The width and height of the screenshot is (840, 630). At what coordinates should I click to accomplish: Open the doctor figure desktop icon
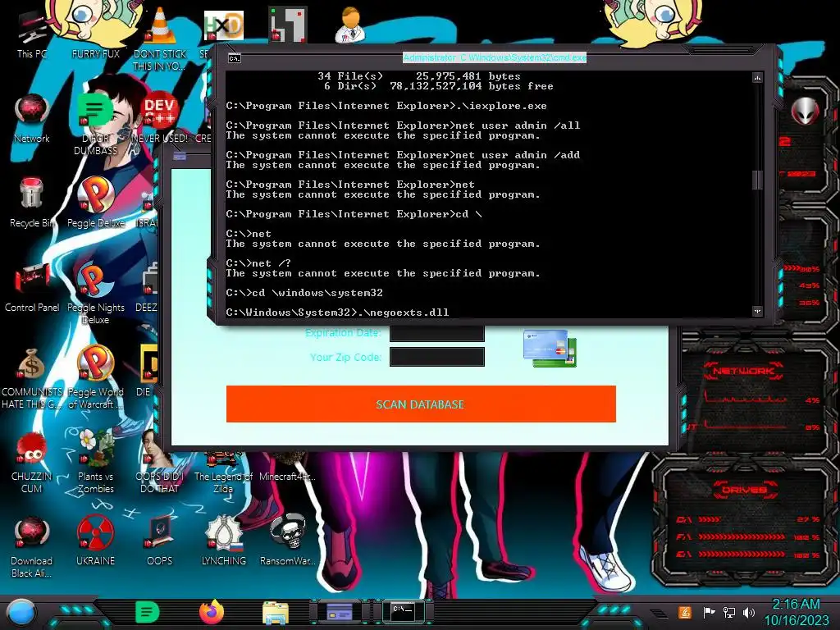tap(350, 25)
